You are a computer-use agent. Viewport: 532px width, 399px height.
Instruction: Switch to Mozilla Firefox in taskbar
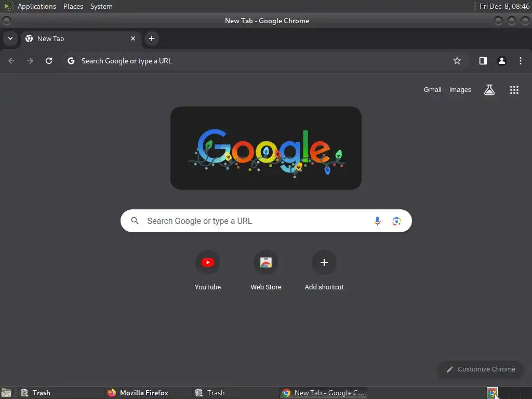[148, 393]
